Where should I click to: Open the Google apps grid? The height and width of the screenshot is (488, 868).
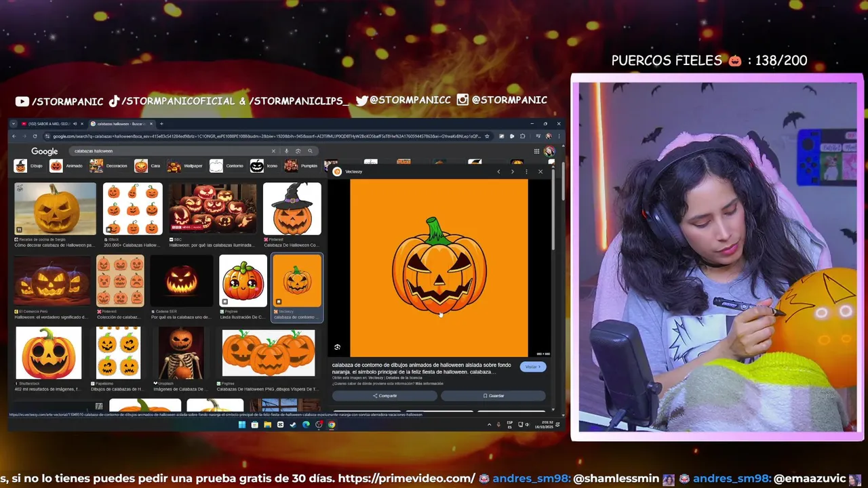pos(536,151)
